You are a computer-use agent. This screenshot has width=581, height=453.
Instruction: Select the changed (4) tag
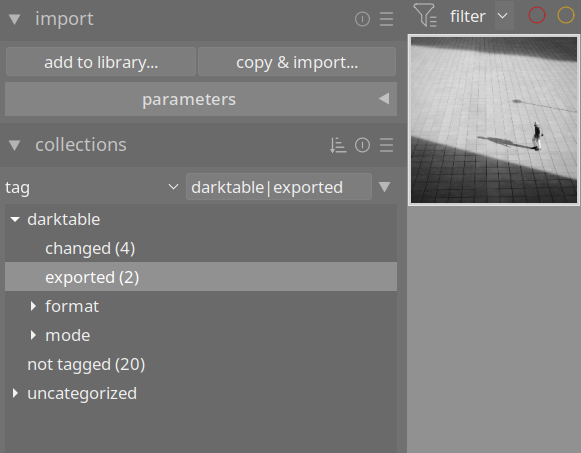point(90,248)
